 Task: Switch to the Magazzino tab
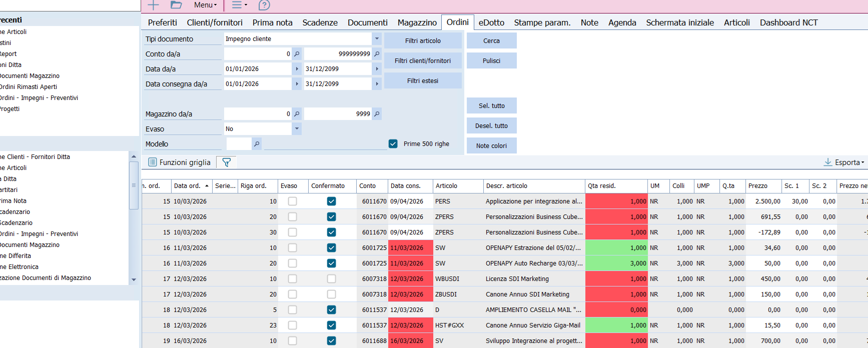(417, 22)
